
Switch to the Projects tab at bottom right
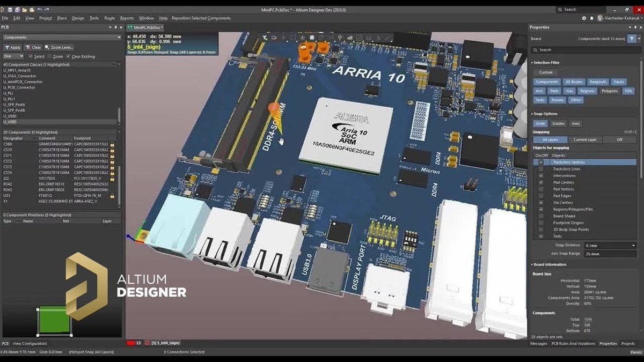[628, 343]
